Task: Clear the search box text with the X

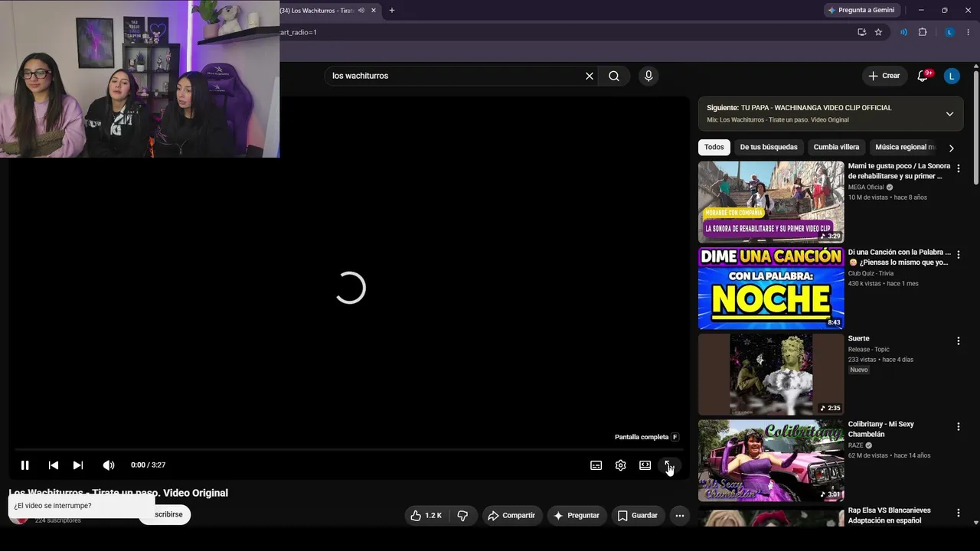Action: 590,76
